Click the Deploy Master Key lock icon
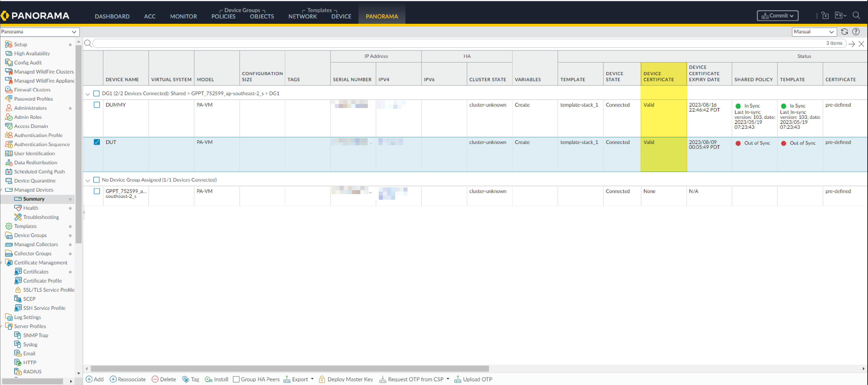 pyautogui.click(x=322, y=379)
